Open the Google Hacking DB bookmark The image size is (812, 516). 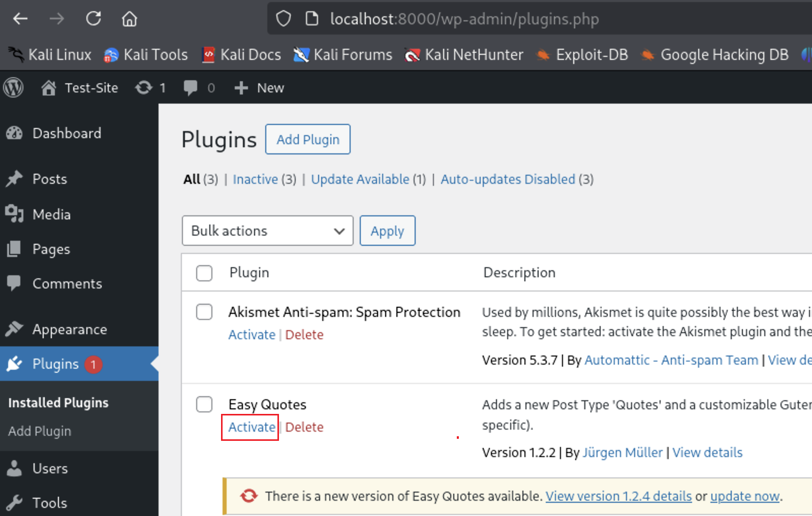pos(715,55)
